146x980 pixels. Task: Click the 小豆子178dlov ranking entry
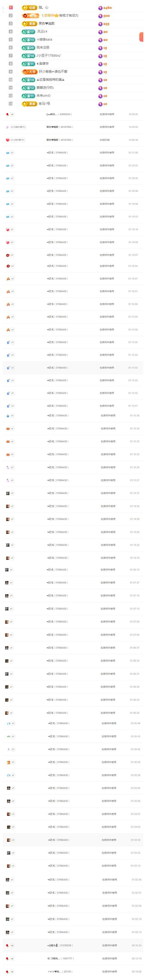pyautogui.click(x=48, y=56)
